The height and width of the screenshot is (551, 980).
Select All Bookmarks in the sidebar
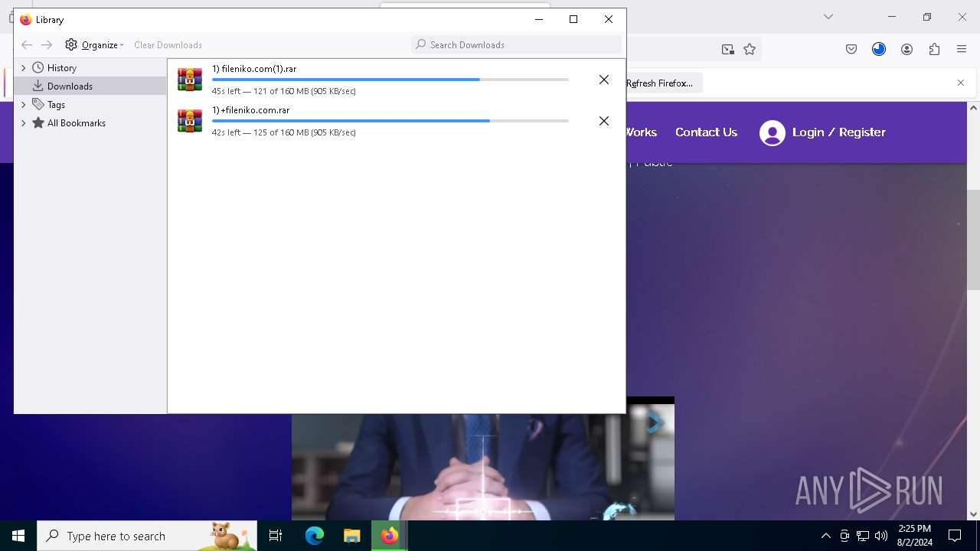76,123
